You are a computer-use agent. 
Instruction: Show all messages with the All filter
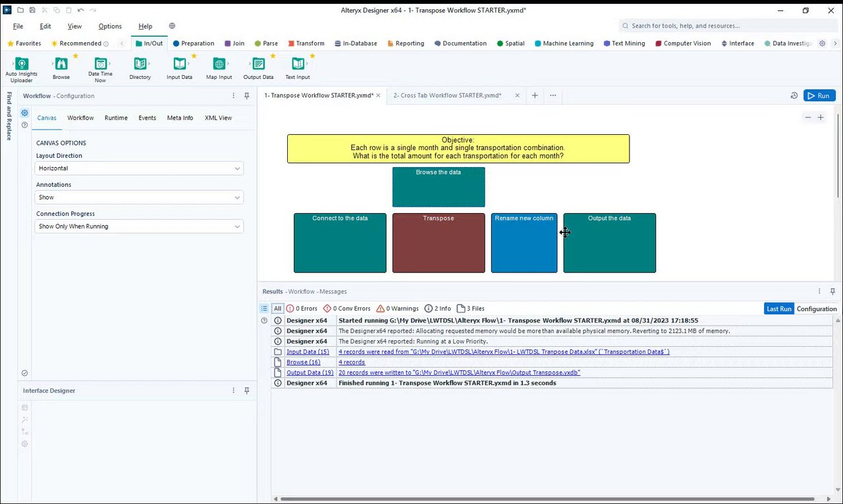278,309
